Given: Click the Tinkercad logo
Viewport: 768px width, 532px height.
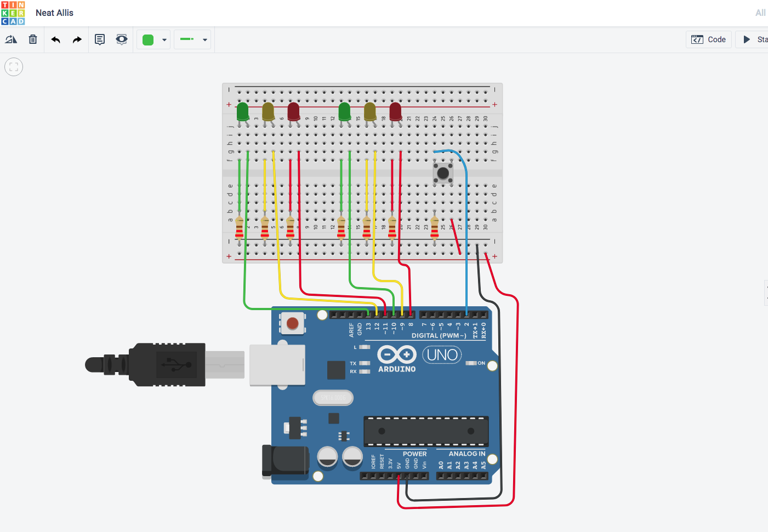Looking at the screenshot, I should click(x=13, y=13).
